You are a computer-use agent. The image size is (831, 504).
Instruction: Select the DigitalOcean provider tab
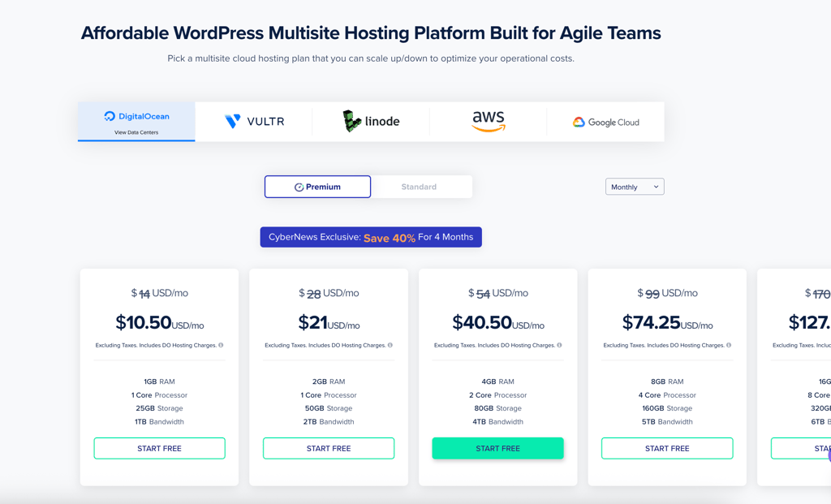(136, 122)
